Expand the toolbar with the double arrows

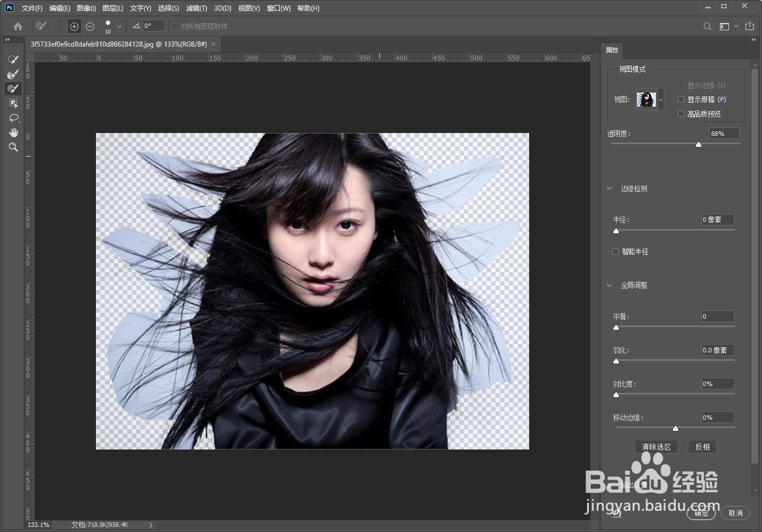click(7, 40)
